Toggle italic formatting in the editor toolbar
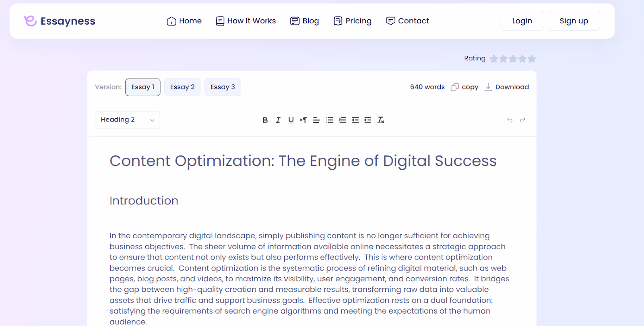Image resolution: width=644 pixels, height=326 pixels. coord(278,120)
